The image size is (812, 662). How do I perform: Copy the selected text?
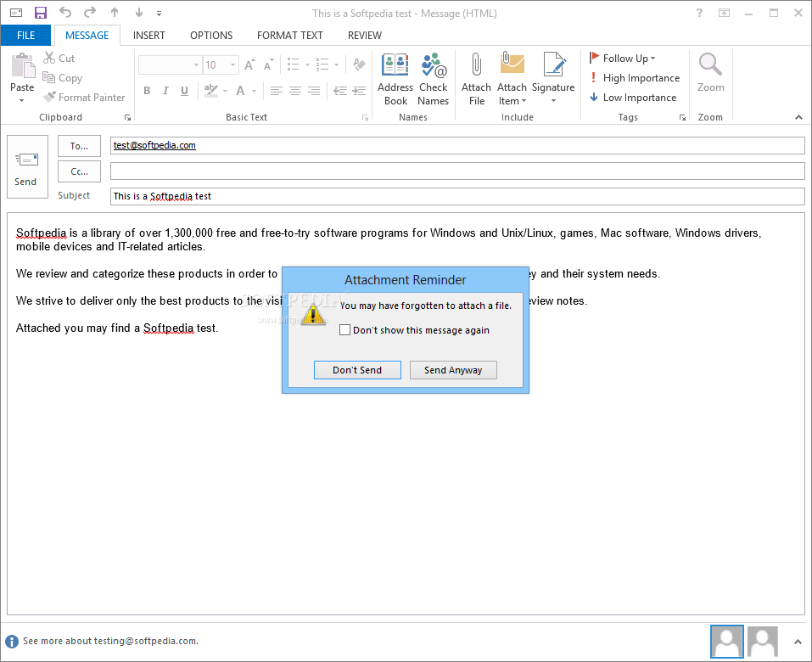click(x=63, y=78)
